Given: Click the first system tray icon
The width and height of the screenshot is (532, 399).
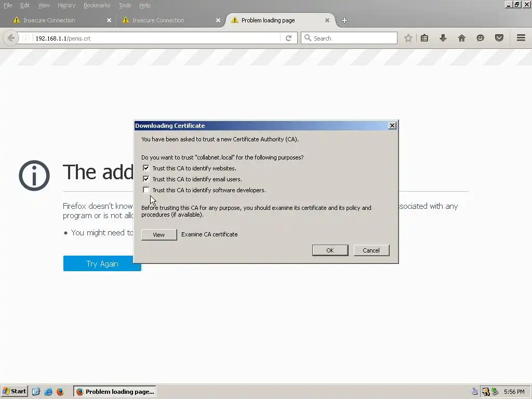Looking at the screenshot, I should point(475,392).
